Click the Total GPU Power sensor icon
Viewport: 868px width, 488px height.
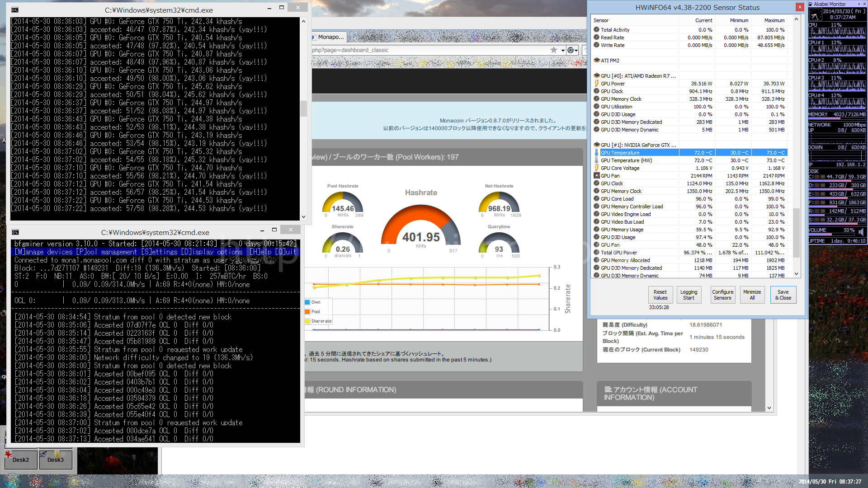597,253
